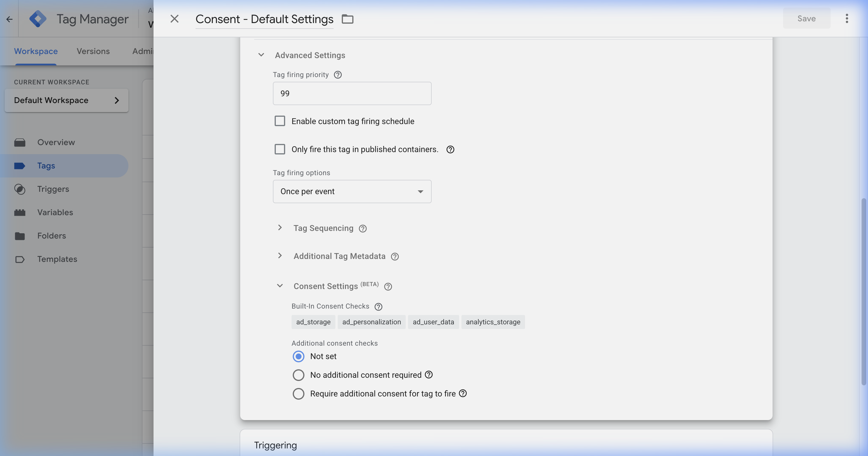Click the help icon next to Tag firing priority
Viewport: 868px width, 456px height.
[338, 75]
